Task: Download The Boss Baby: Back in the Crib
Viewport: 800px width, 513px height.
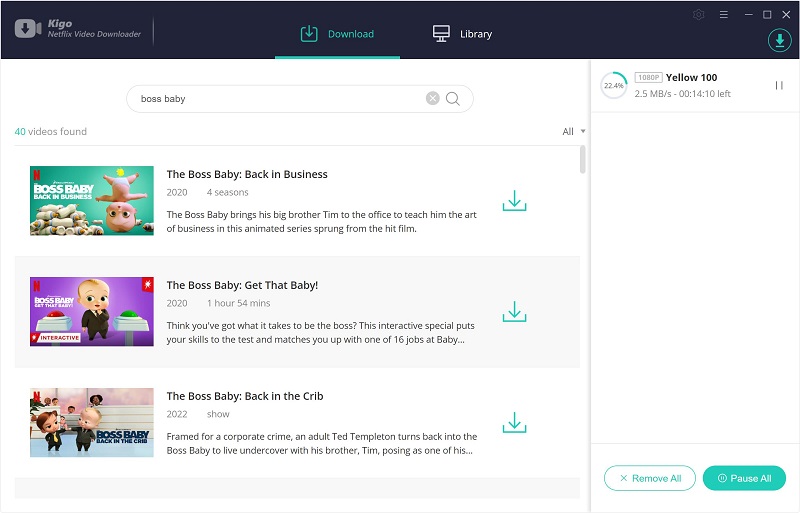Action: 514,422
